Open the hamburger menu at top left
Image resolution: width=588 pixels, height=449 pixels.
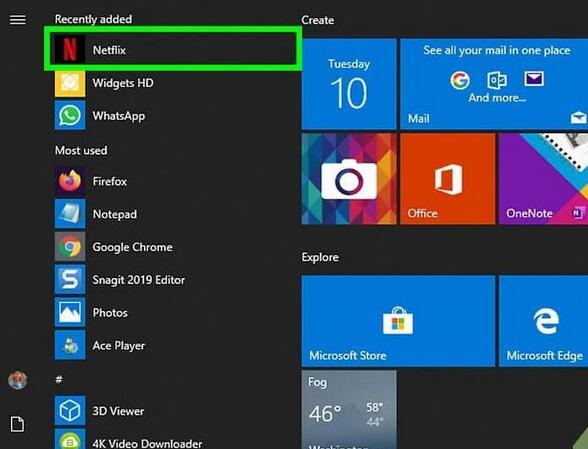18,20
